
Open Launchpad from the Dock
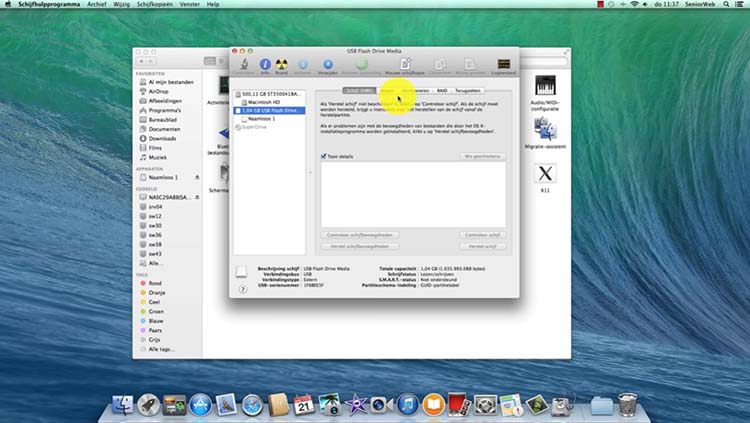tap(149, 405)
